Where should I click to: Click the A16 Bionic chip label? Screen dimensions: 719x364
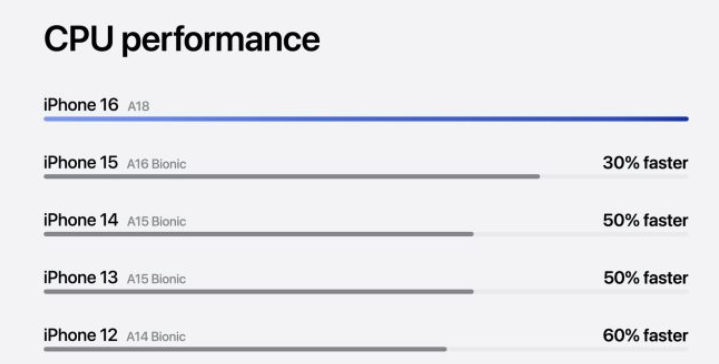pyautogui.click(x=156, y=164)
